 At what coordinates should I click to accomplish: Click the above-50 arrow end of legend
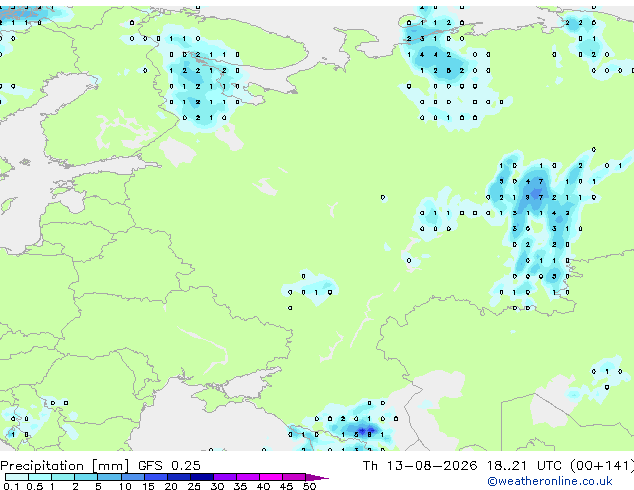[317, 477]
